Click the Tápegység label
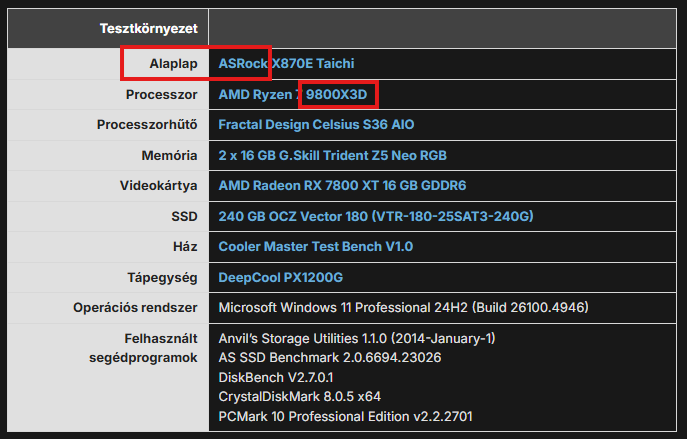Image resolution: width=687 pixels, height=439 pixels. point(163,278)
